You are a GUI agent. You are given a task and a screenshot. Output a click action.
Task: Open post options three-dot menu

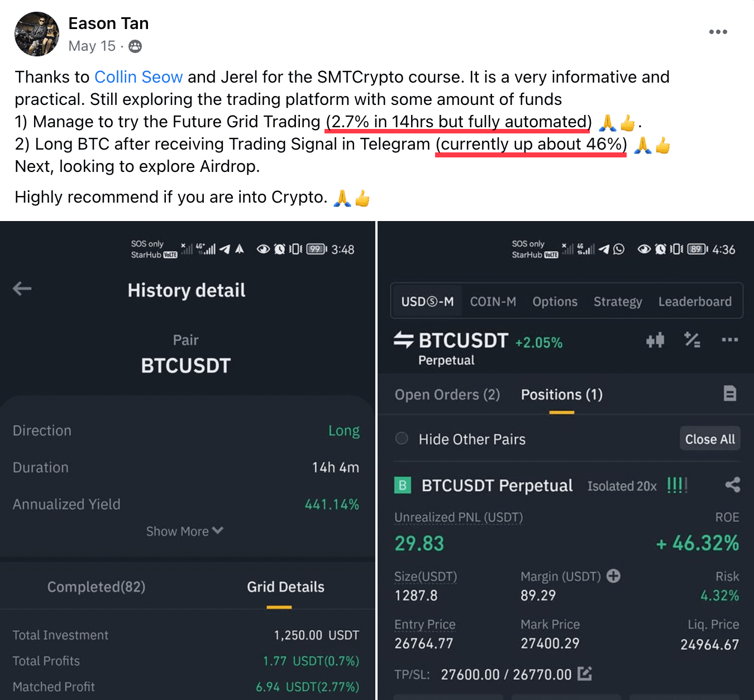(718, 32)
